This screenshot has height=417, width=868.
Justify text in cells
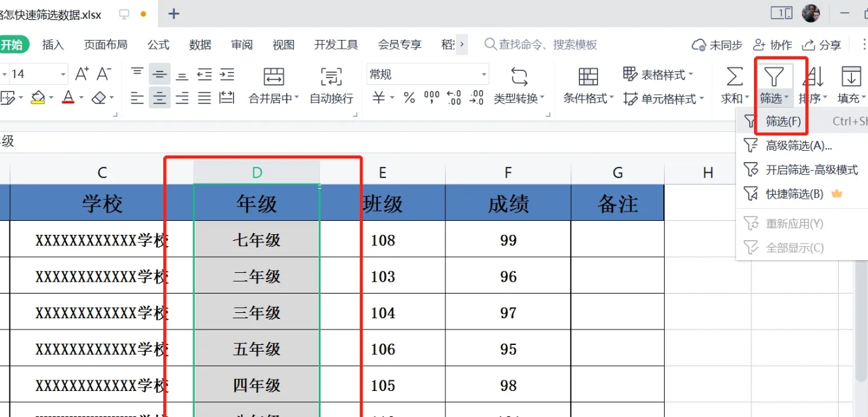(x=204, y=98)
